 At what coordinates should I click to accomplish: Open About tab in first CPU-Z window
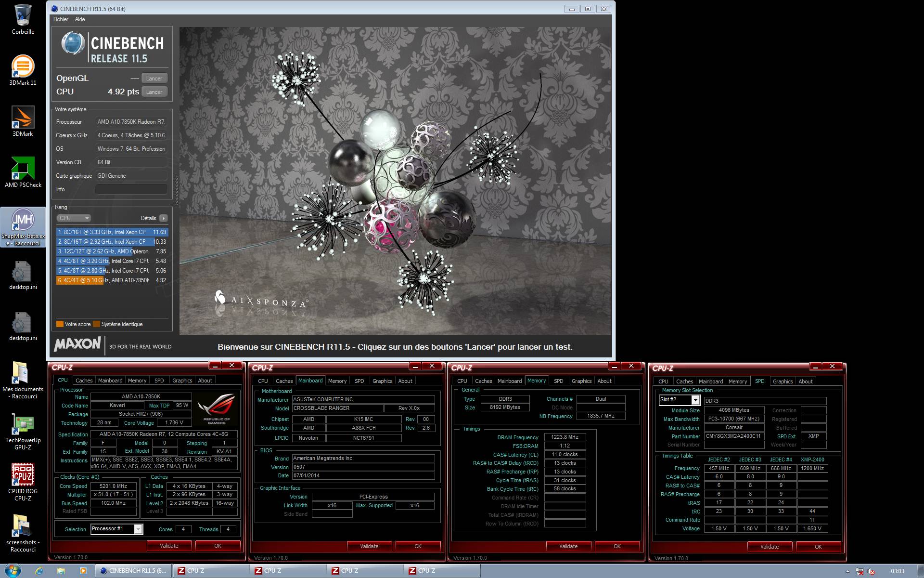(205, 381)
